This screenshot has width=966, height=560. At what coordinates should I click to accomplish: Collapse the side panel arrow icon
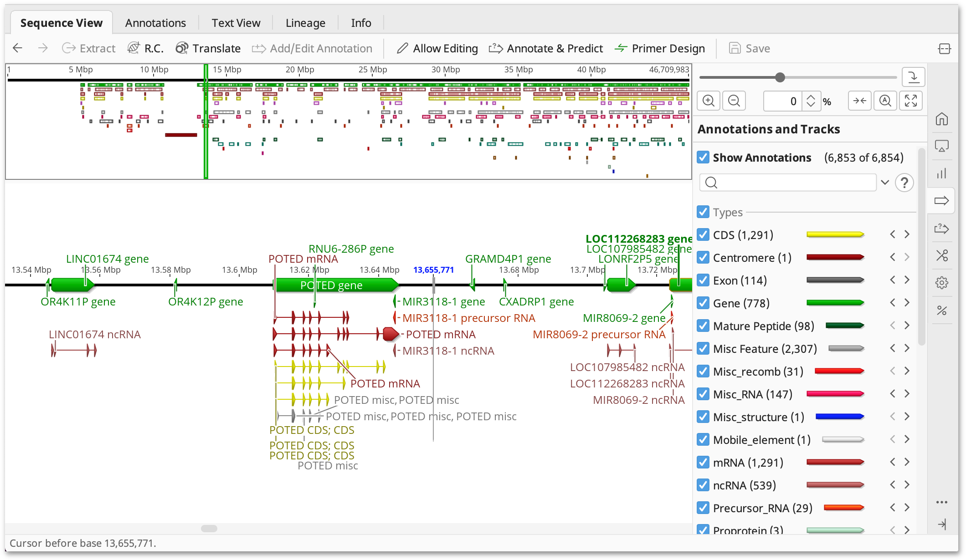point(942,524)
